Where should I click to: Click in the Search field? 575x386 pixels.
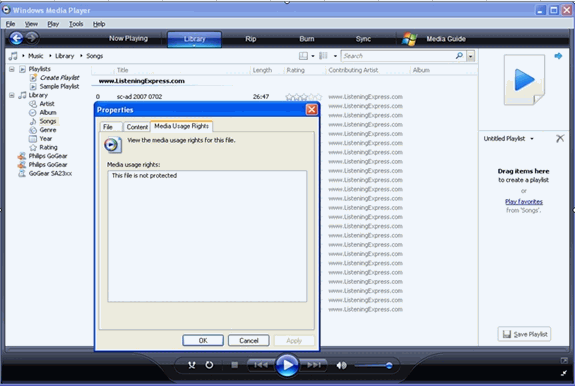(x=398, y=56)
